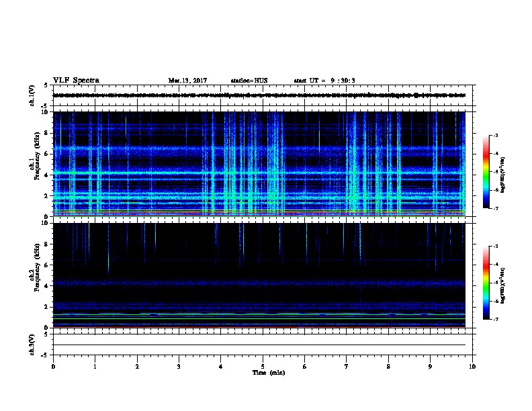Click time axis tick label '7'
Viewport: 532px width, 411px height.
(347, 366)
